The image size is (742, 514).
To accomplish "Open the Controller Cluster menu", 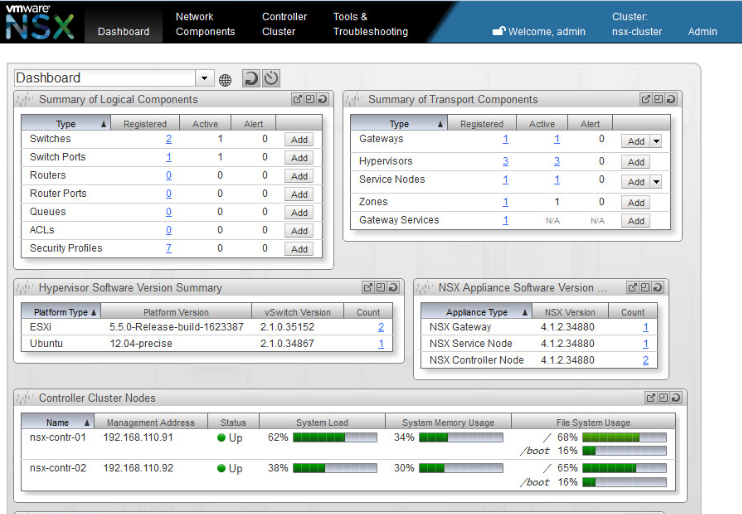I will (284, 24).
